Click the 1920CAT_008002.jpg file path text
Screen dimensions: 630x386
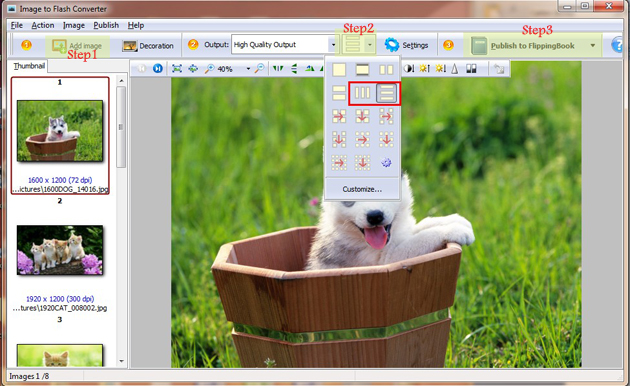point(60,308)
